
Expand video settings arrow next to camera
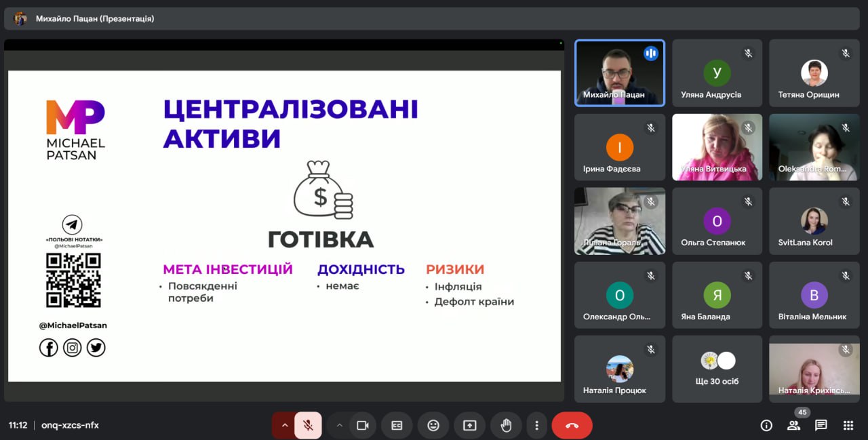(339, 425)
